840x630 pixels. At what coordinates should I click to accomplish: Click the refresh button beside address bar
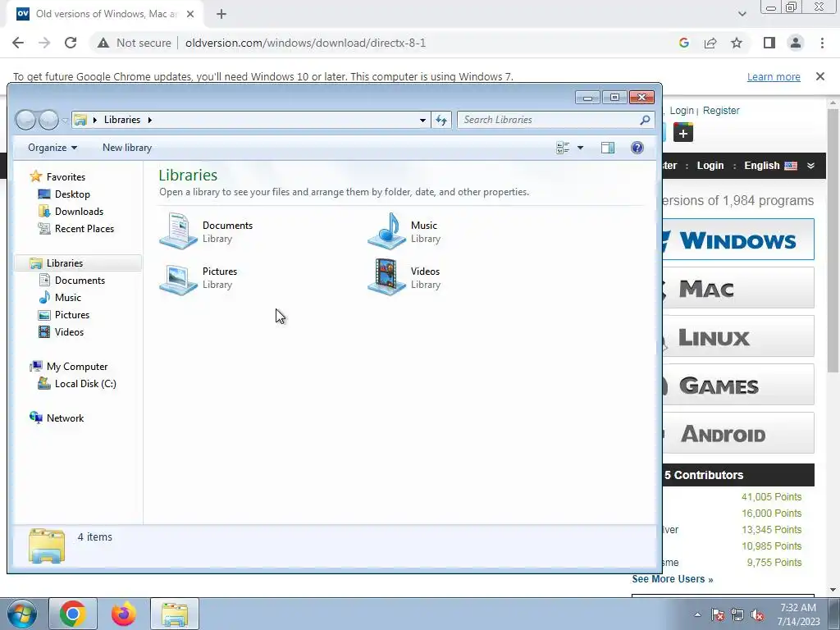pyautogui.click(x=441, y=120)
